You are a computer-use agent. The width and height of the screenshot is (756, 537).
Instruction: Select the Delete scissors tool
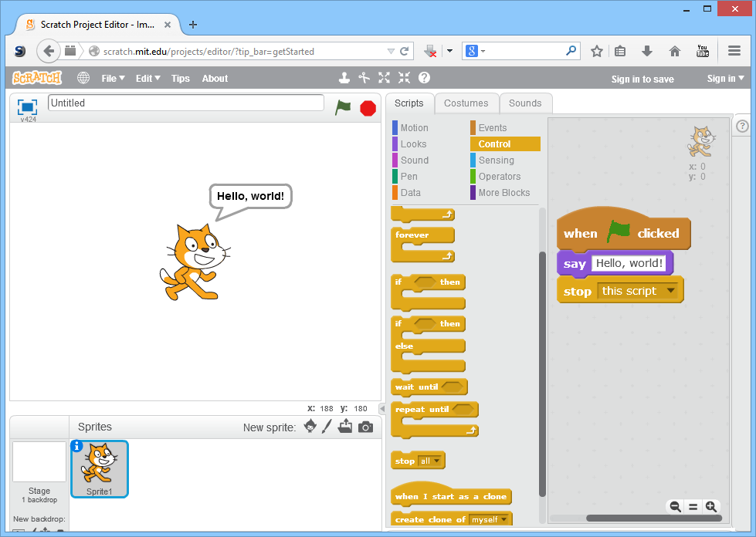(364, 78)
